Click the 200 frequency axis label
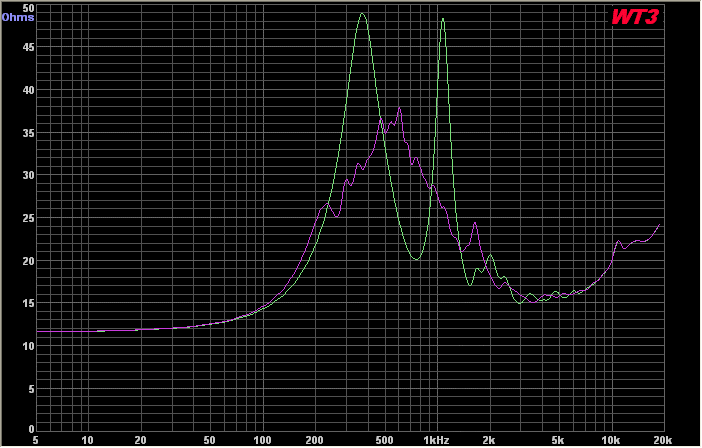The height and width of the screenshot is (448, 702). point(315,440)
